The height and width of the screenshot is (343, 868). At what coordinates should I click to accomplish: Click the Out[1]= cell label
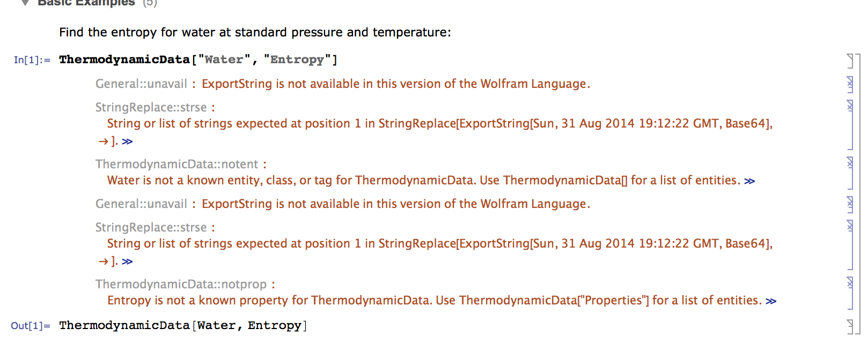pyautogui.click(x=31, y=326)
